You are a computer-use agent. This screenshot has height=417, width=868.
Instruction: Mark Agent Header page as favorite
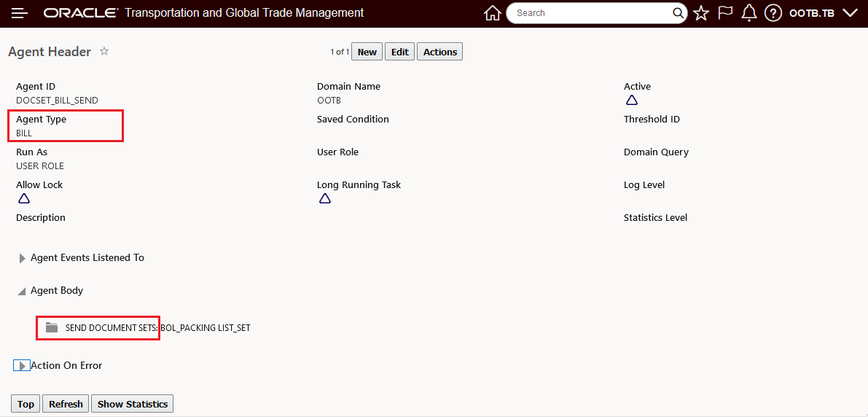104,52
